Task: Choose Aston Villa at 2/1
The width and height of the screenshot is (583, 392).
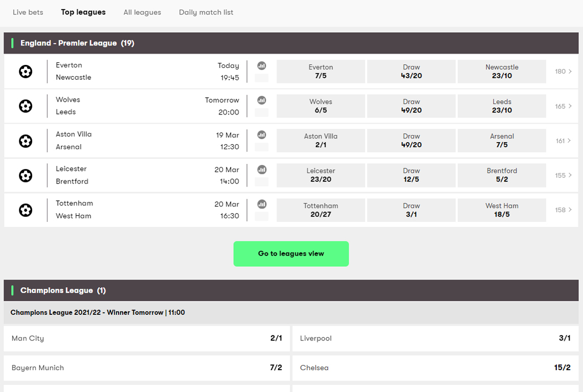Action: click(x=321, y=141)
